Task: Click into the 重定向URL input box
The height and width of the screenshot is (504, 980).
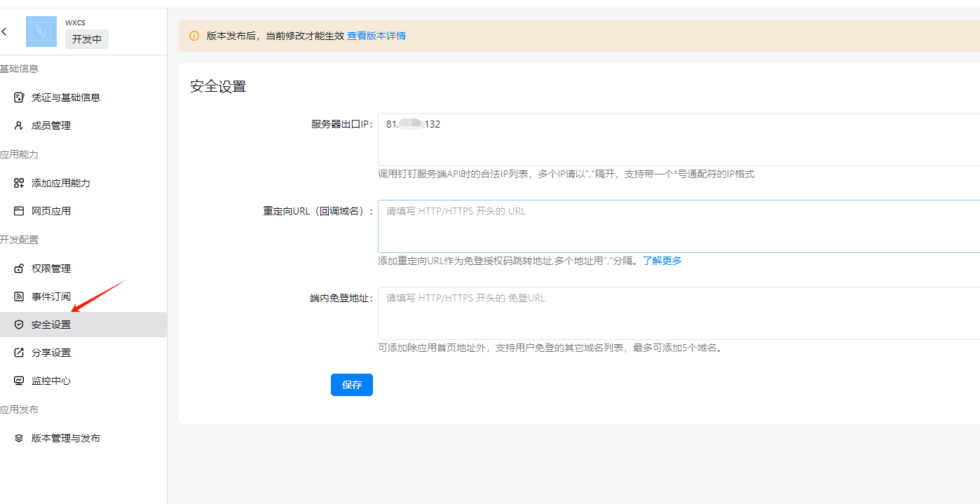Action: point(678,226)
